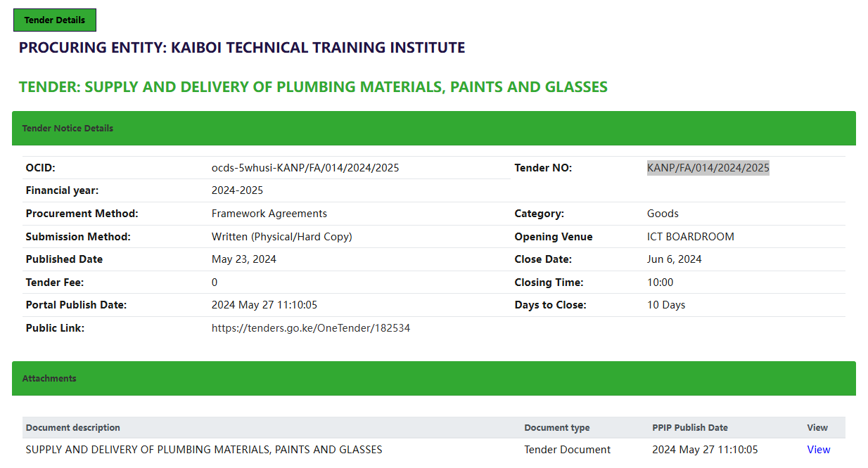Click the closing time 10:00
The height and width of the screenshot is (468, 868).
pyautogui.click(x=660, y=282)
